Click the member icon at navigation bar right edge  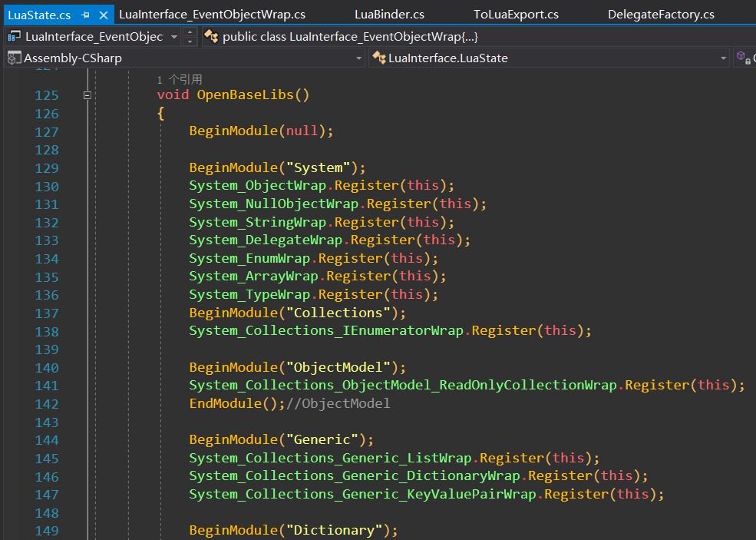(x=744, y=58)
